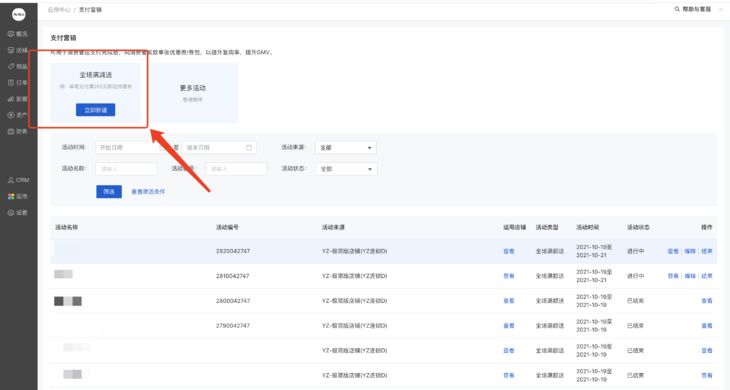Click the 更多活动 card
The image size is (730, 390).
click(193, 93)
